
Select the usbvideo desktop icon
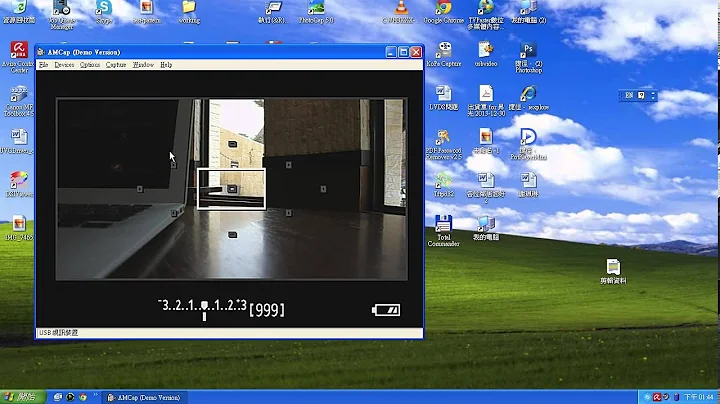pos(486,54)
